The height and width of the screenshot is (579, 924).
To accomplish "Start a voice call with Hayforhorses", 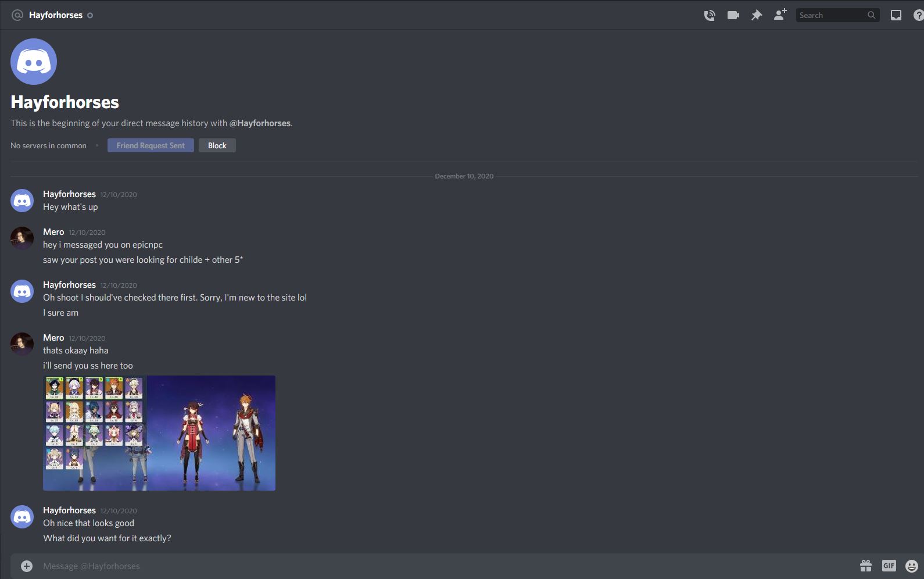I will [x=709, y=15].
